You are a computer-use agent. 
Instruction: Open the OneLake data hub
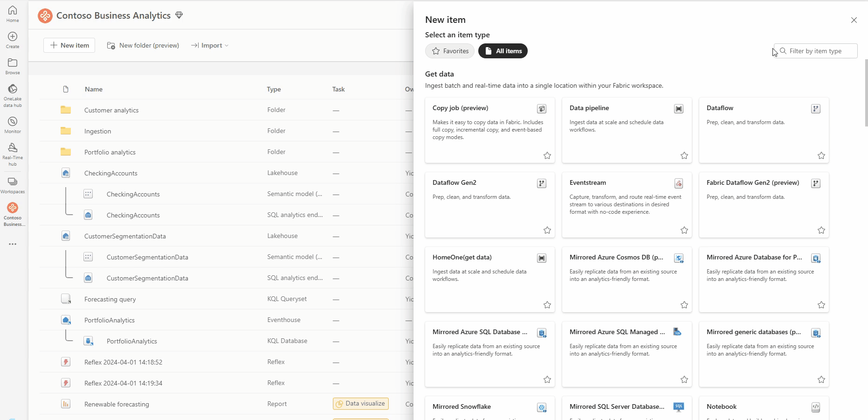point(12,93)
